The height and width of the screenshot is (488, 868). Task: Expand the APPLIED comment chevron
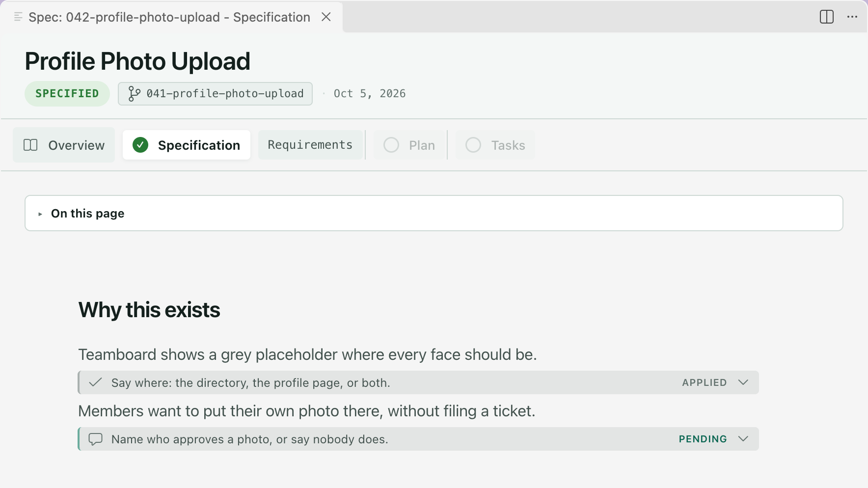pyautogui.click(x=743, y=382)
